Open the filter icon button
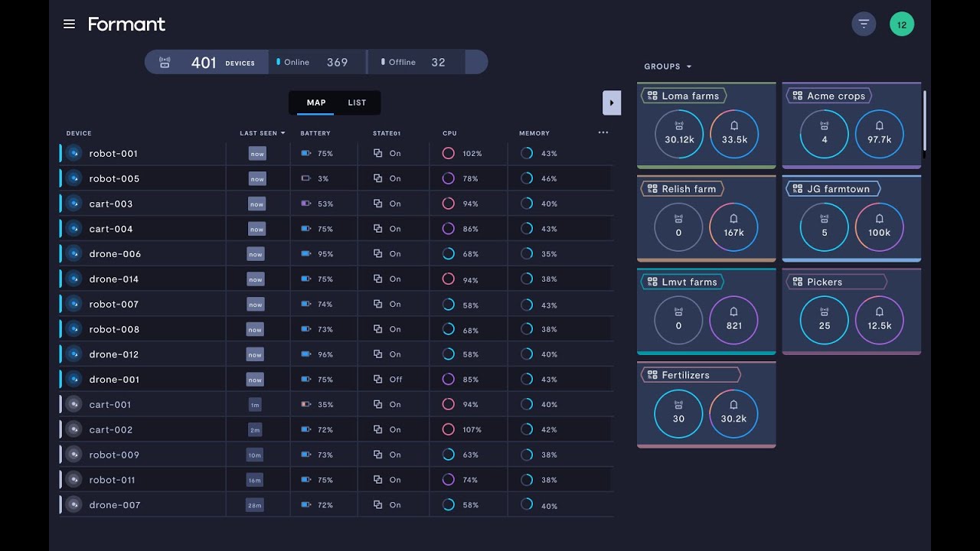This screenshot has width=980, height=551. (x=864, y=24)
